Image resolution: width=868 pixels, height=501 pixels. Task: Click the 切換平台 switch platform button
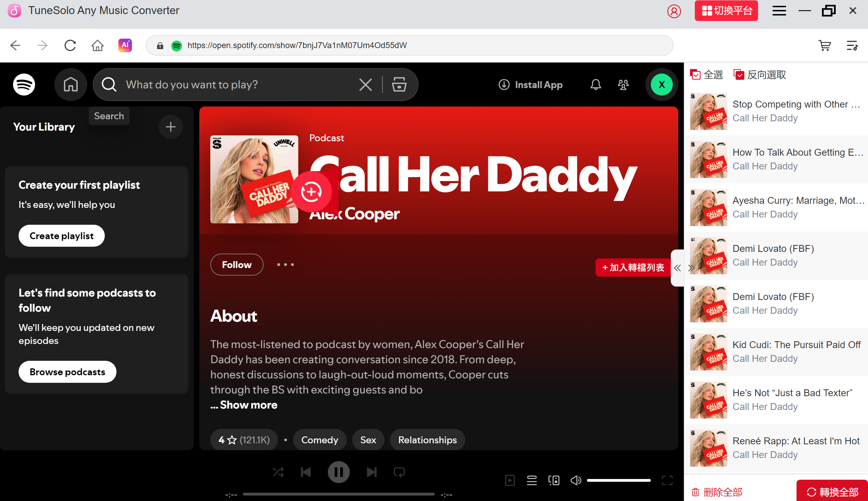click(726, 11)
